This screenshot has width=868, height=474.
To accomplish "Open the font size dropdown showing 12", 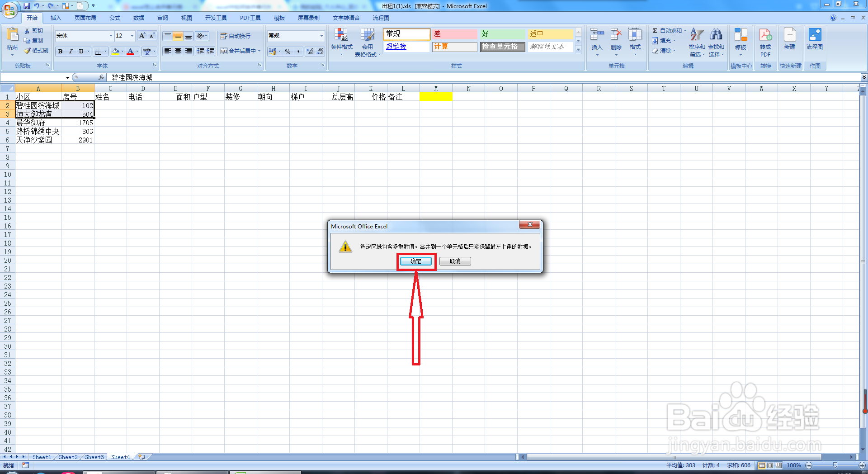I will click(132, 36).
